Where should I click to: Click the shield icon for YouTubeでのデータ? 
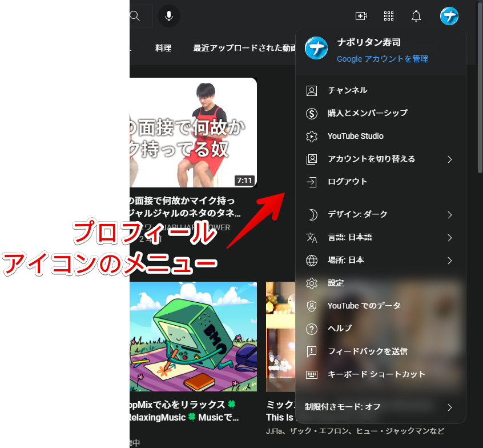[x=311, y=306]
